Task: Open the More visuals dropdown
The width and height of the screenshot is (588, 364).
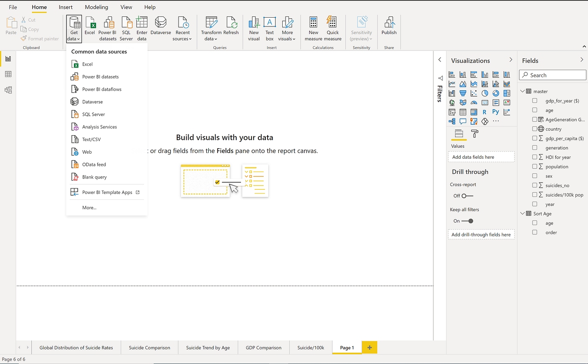Action: click(287, 28)
